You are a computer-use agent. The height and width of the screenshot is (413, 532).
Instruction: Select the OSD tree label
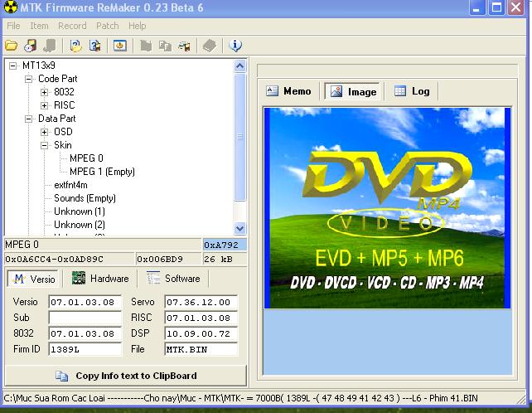click(x=63, y=132)
